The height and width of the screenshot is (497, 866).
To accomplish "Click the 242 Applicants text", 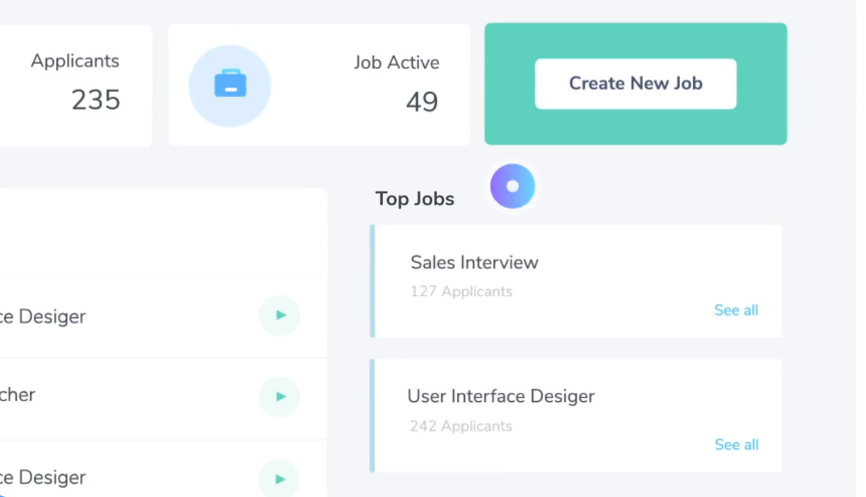I will coord(461,426).
